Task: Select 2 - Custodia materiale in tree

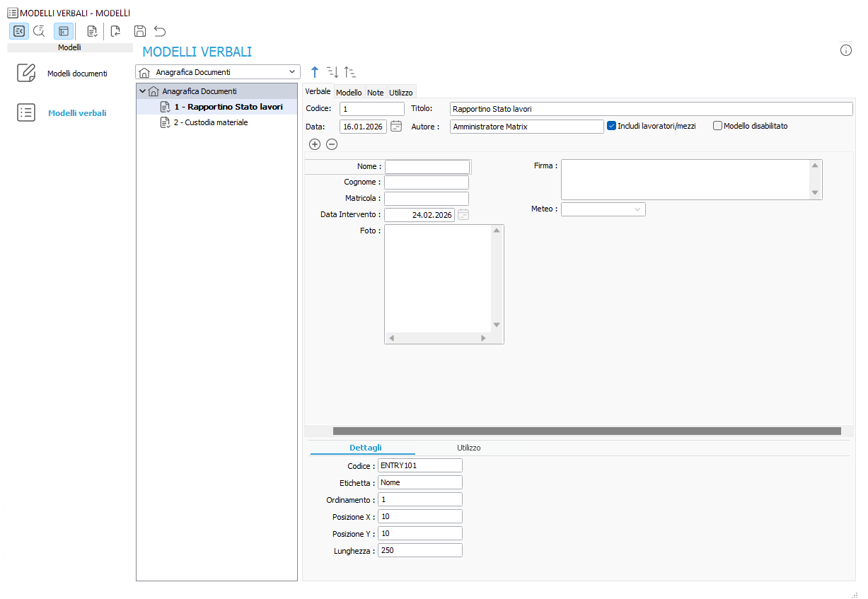Action: click(x=210, y=122)
